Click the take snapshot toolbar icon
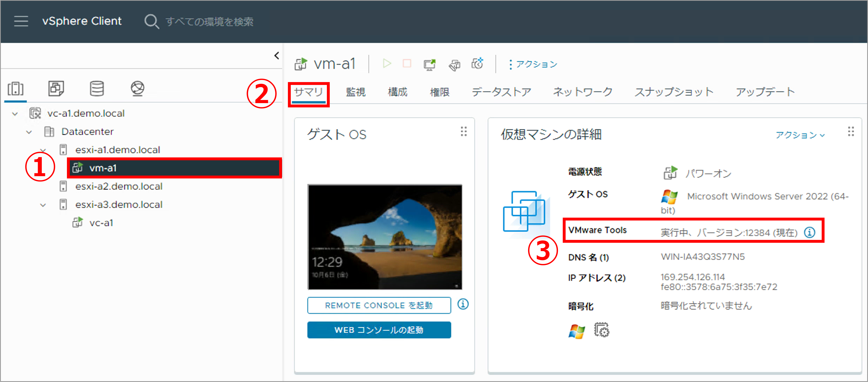Screen dimensions: 868x382 tap(477, 63)
